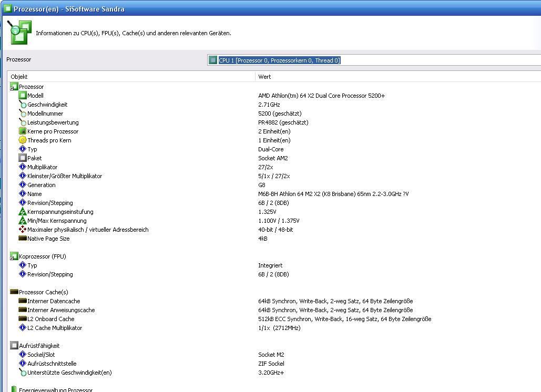Click the Leistungsbewertung magnifier icon
This screenshot has width=541, height=392.
click(x=23, y=122)
